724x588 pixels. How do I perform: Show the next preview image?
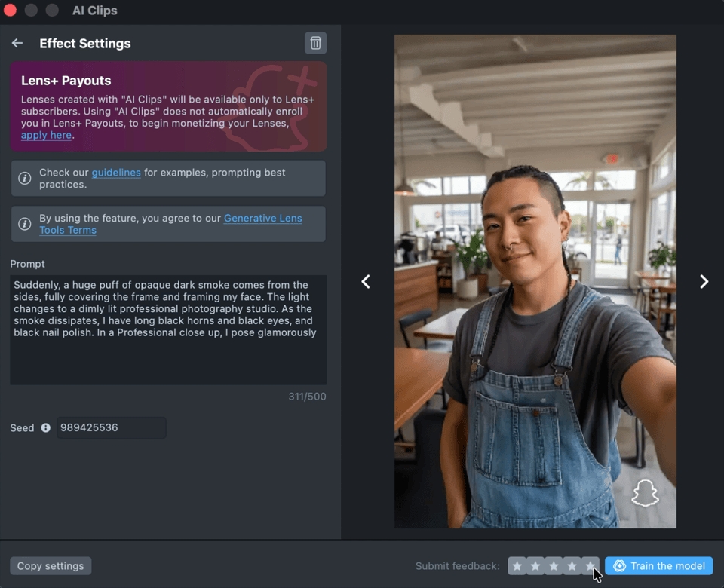[x=704, y=281]
